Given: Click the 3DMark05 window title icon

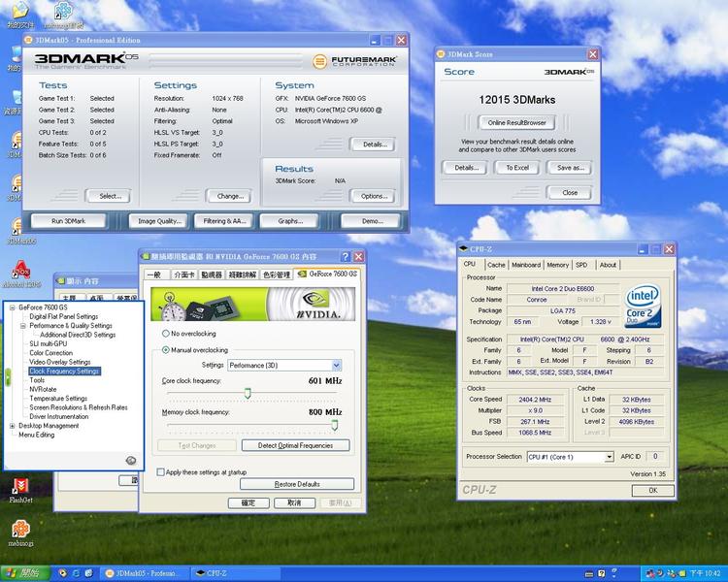Looking at the screenshot, I should 29,40.
